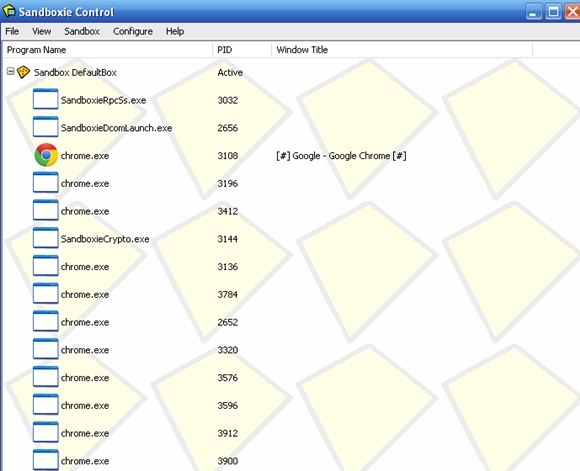Select the chrome.exe name beside PID 3784
The image size is (580, 471).
85,295
